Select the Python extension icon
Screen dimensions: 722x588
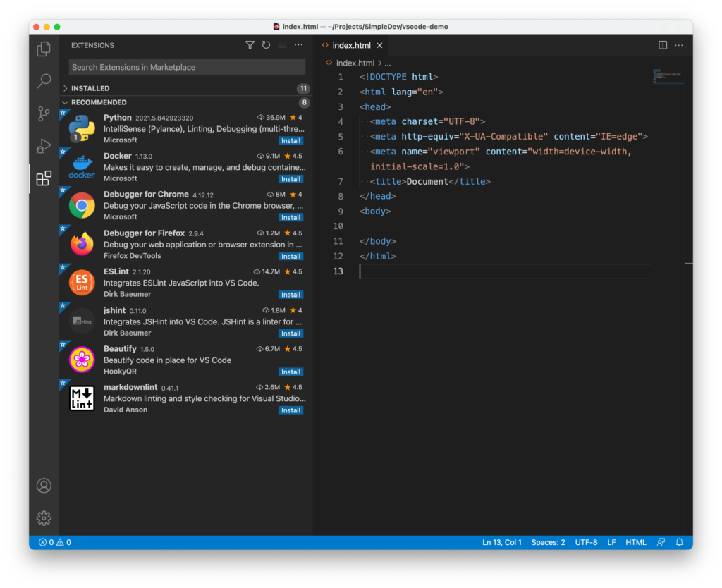tap(82, 128)
